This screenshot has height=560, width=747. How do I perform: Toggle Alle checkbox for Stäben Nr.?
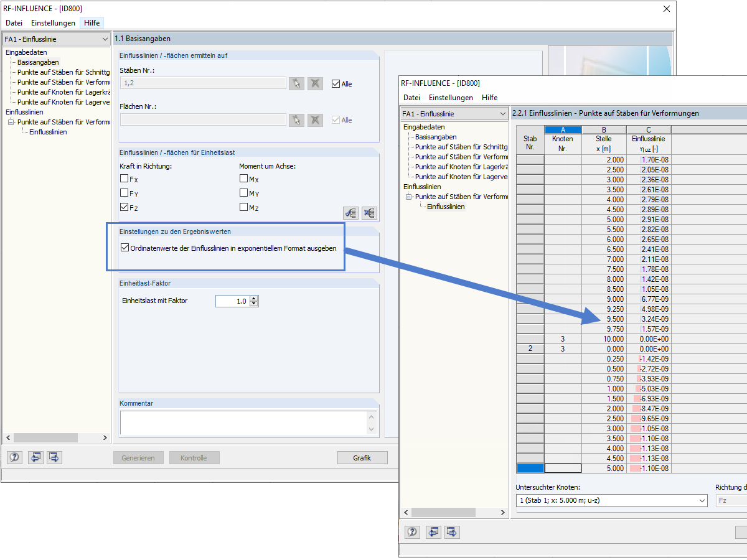point(336,83)
